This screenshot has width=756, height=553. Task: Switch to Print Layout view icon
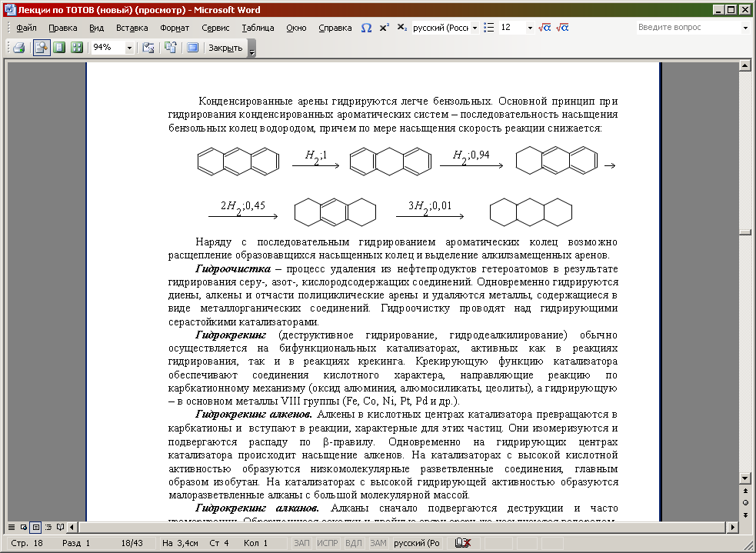coord(35,528)
